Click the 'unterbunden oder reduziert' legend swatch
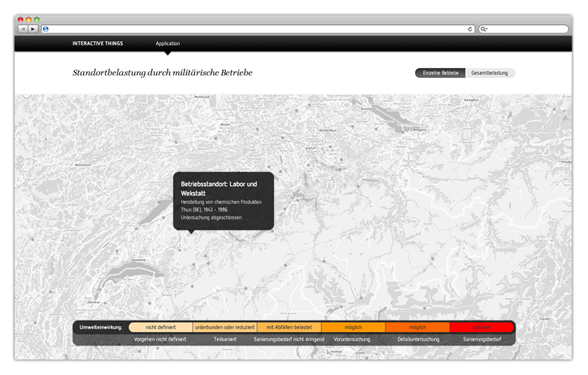This screenshot has width=588, height=375. 224,327
